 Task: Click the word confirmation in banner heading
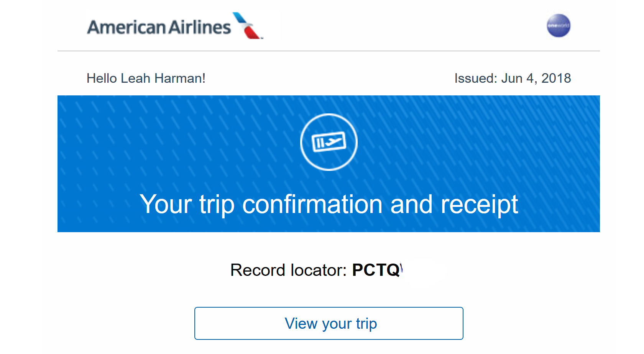(x=312, y=204)
